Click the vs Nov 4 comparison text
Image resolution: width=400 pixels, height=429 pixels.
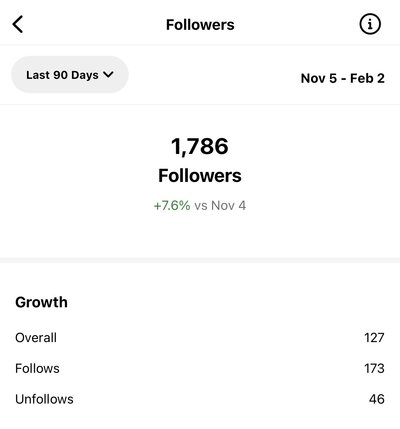pyautogui.click(x=220, y=205)
